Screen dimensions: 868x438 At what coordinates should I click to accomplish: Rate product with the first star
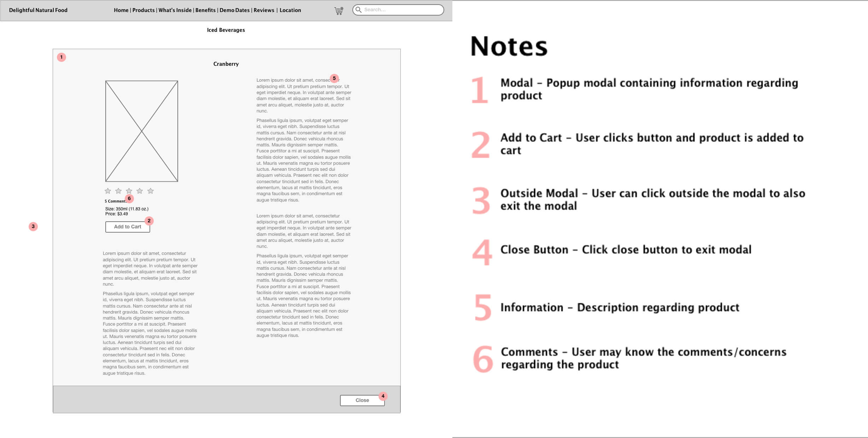click(108, 191)
